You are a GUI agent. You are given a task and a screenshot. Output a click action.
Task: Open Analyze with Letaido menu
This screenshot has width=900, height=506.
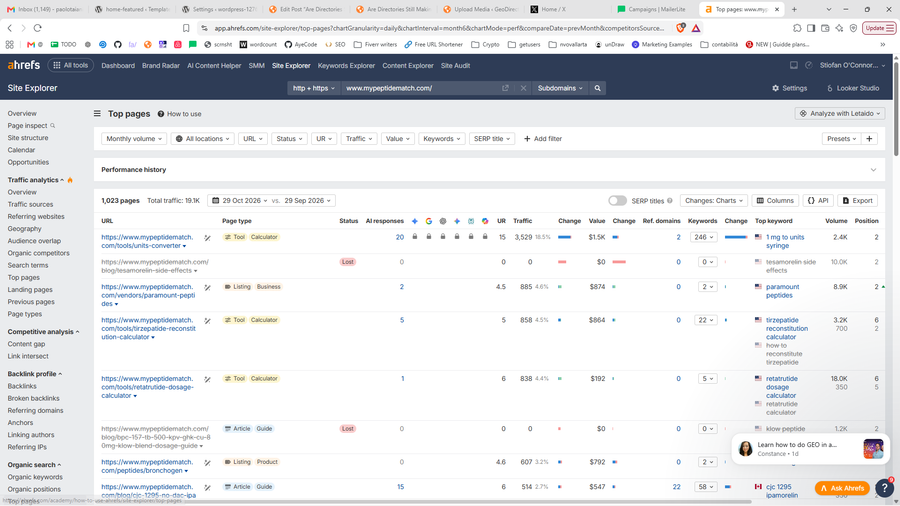(840, 114)
